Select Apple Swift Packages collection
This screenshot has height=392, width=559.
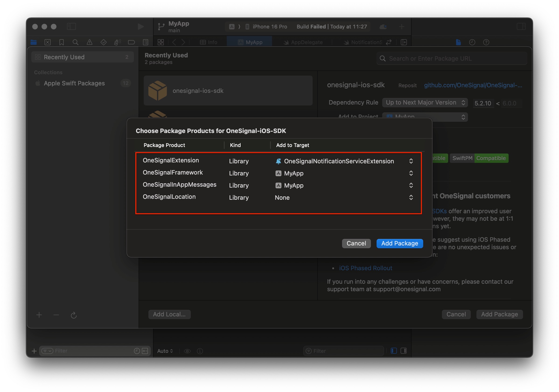click(83, 83)
